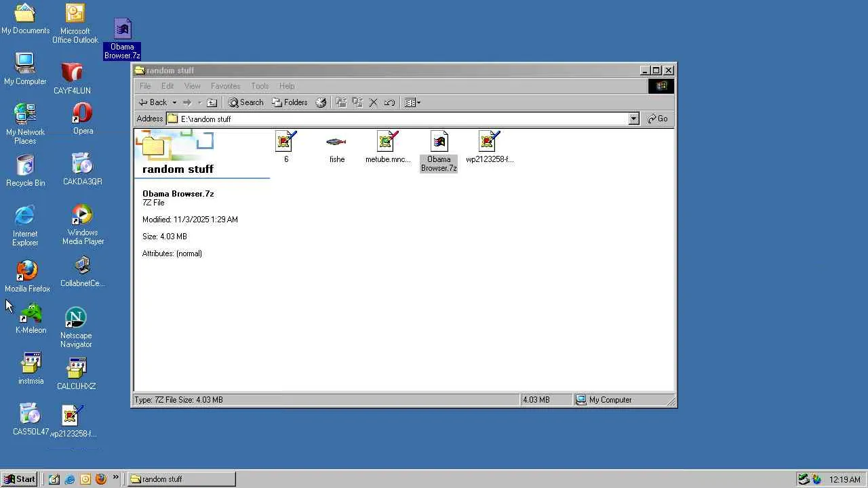Select the fishe file in random stuff

pos(336,147)
